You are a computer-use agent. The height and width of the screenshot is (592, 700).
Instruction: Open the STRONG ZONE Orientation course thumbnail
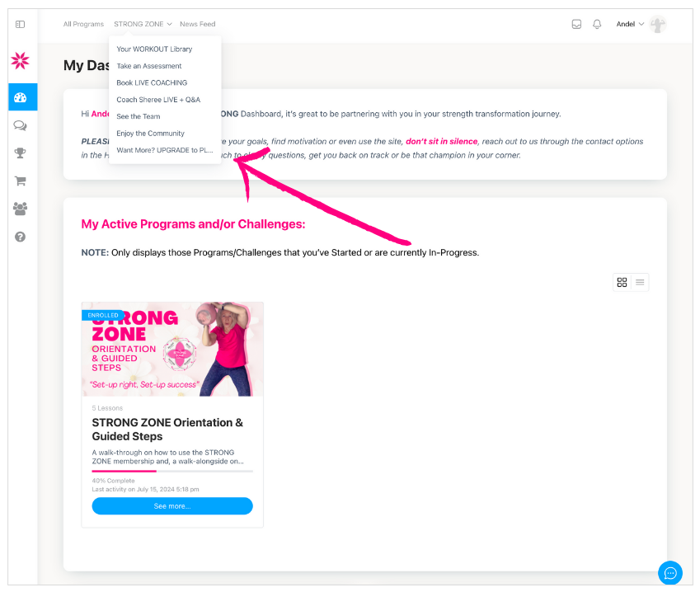(172, 349)
